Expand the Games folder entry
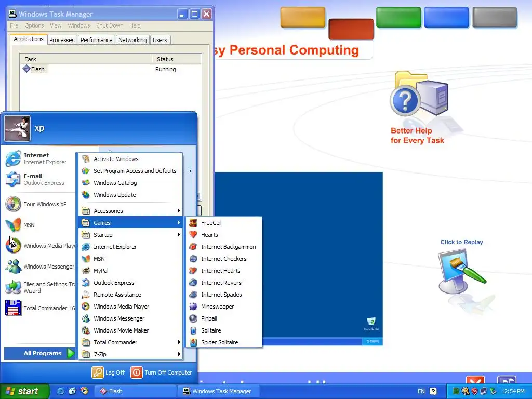Viewport: 532px width, 399px height. 130,223
